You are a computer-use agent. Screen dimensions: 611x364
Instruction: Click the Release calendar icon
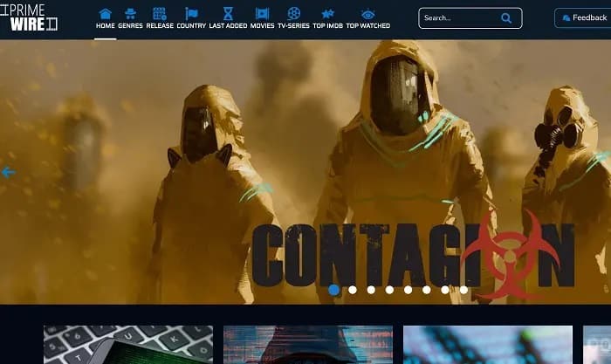(x=160, y=14)
